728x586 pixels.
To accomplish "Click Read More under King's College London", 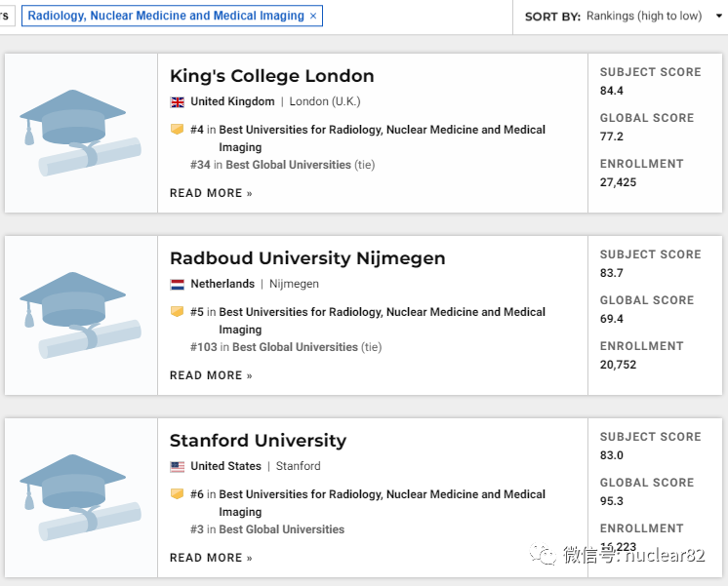I will (211, 193).
